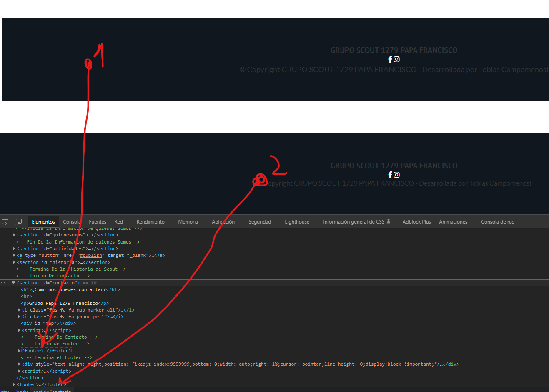Image resolution: width=549 pixels, height=392 pixels.
Task: Open the Rendimiento tab
Action: click(x=150, y=222)
